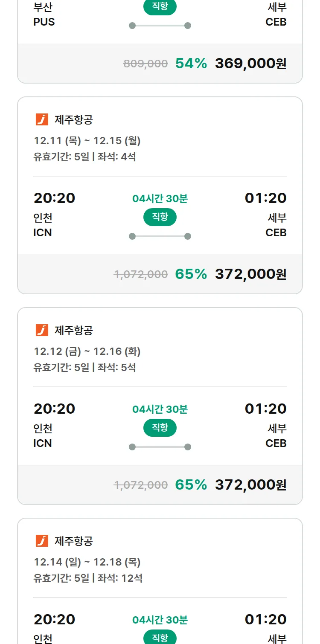Viewport: 320px width, 644px height.
Task: Open the 12.12 (금) ~ 12.16 (화) flight
Action: point(87,351)
